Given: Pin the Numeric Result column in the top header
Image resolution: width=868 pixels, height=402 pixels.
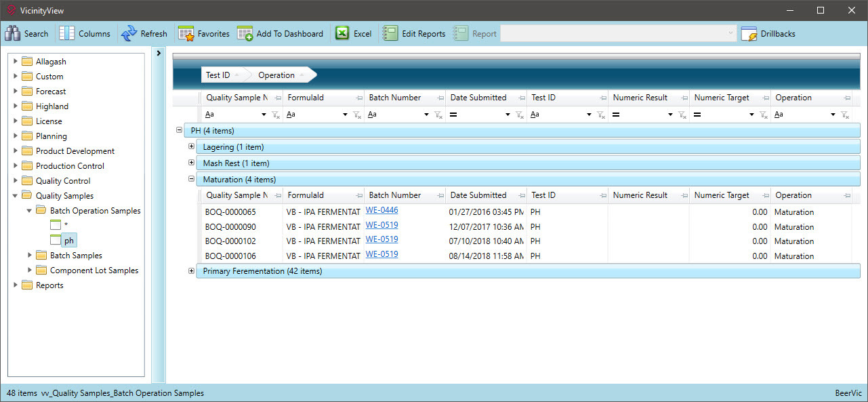Looking at the screenshot, I should click(x=684, y=98).
